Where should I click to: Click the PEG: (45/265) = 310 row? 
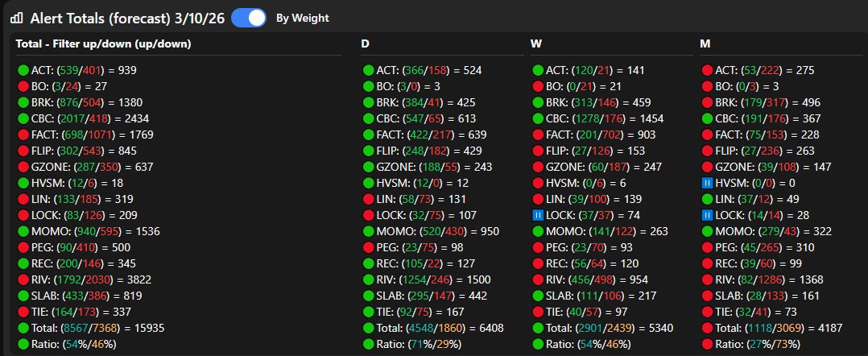pyautogui.click(x=757, y=247)
